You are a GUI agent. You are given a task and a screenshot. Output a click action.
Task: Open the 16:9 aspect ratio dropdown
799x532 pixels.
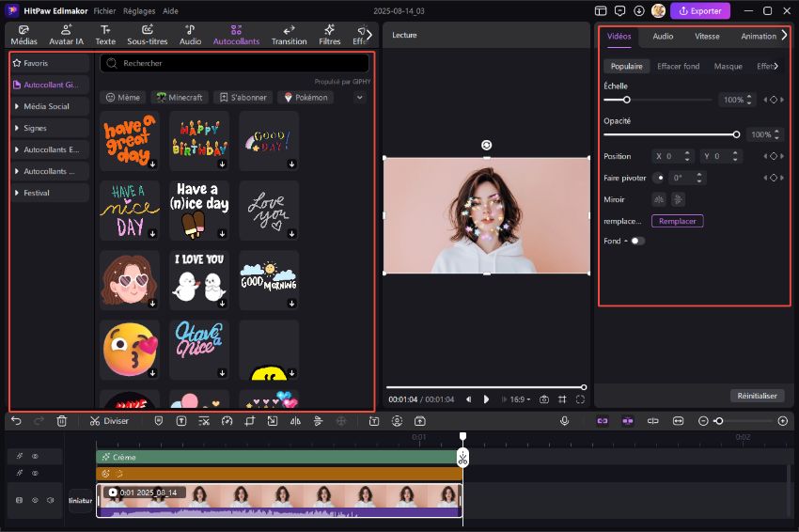click(520, 399)
